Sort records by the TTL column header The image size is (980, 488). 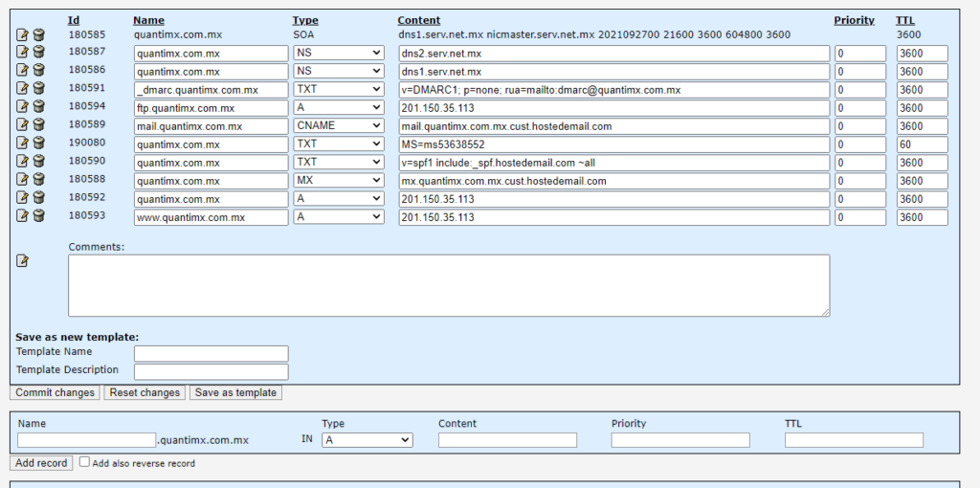coord(904,20)
